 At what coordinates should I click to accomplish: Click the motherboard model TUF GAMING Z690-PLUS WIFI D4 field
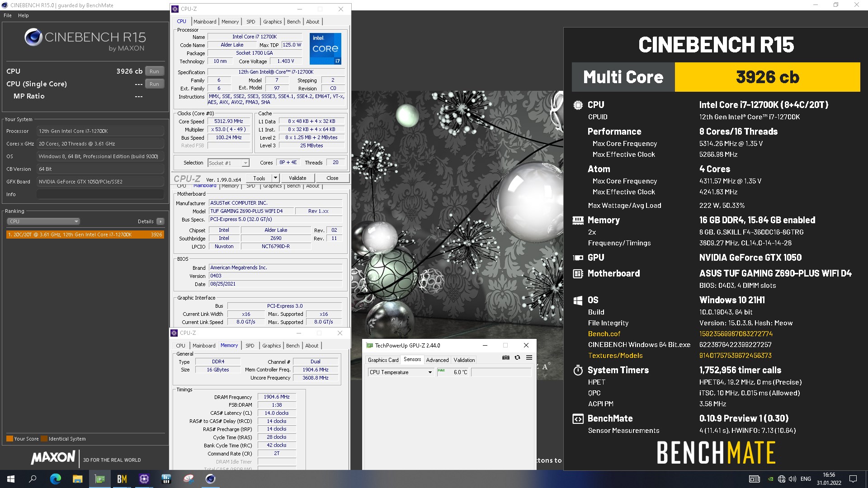point(251,211)
